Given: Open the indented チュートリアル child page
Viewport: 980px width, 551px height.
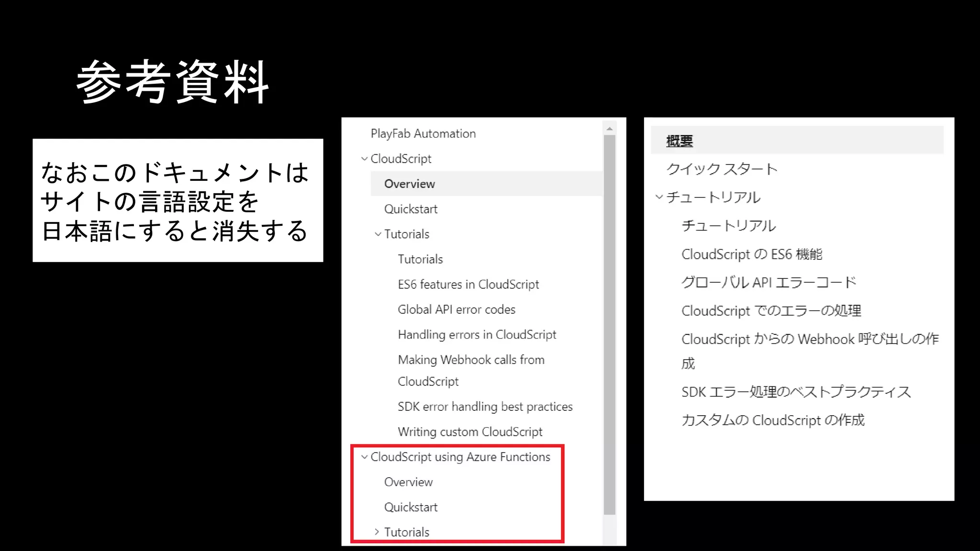Looking at the screenshot, I should [x=728, y=225].
